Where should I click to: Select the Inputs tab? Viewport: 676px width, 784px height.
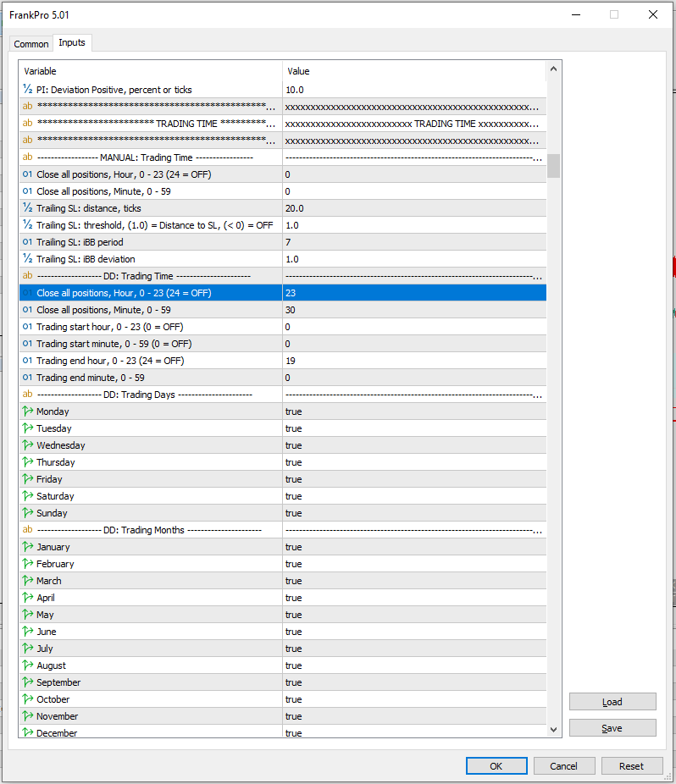(72, 42)
